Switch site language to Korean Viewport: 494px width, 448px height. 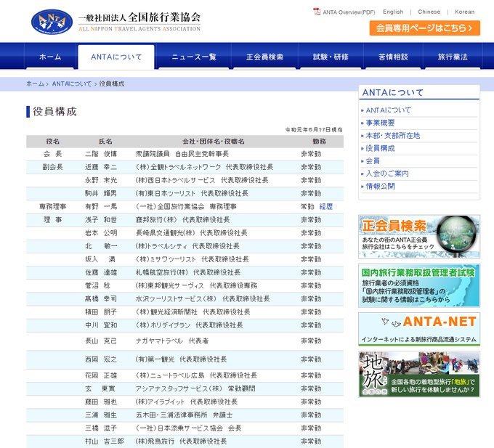point(464,12)
